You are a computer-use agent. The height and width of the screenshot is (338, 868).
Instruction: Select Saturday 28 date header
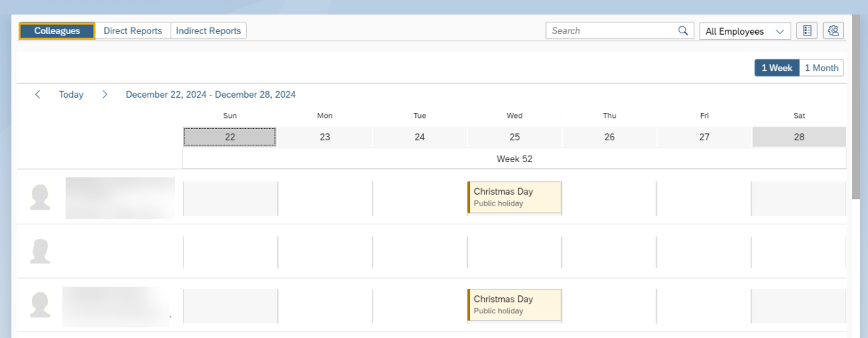799,137
